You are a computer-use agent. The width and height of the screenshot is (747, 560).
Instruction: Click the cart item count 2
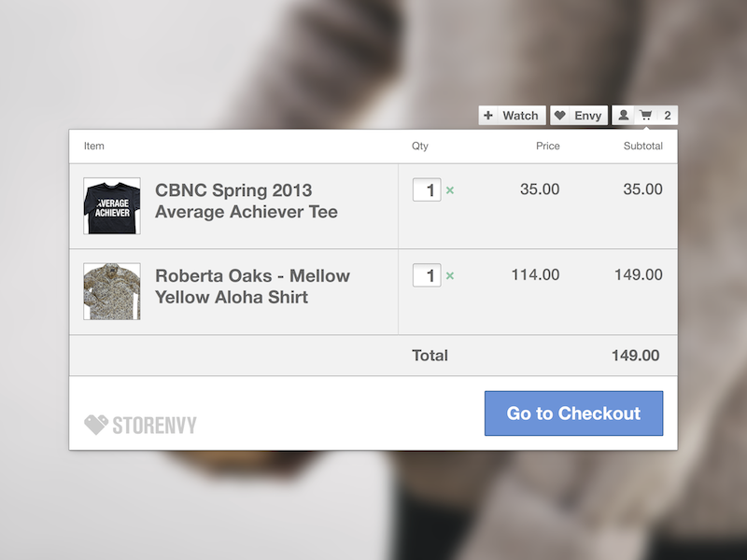coord(668,116)
